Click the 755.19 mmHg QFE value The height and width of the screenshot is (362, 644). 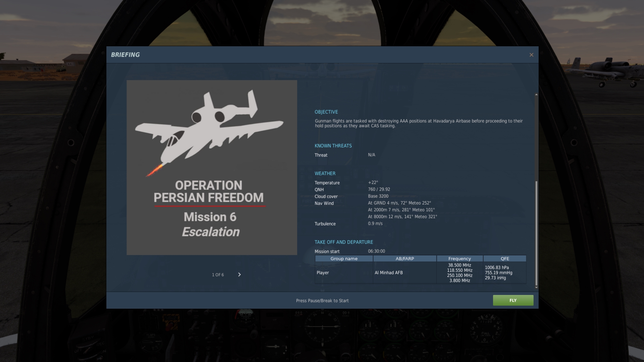point(498,273)
